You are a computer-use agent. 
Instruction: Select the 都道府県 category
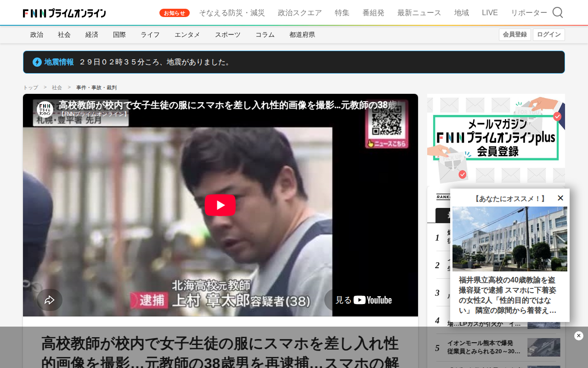point(302,34)
